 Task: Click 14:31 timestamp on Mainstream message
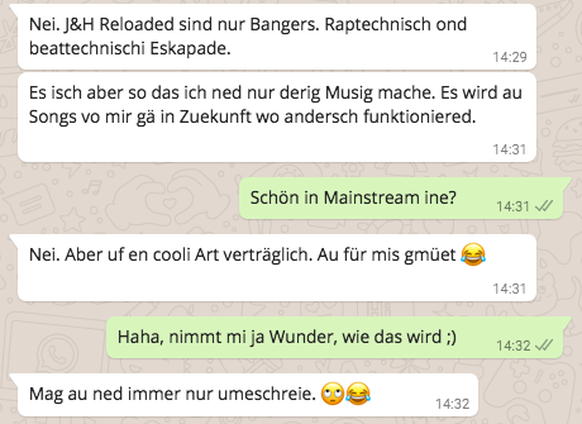513,206
